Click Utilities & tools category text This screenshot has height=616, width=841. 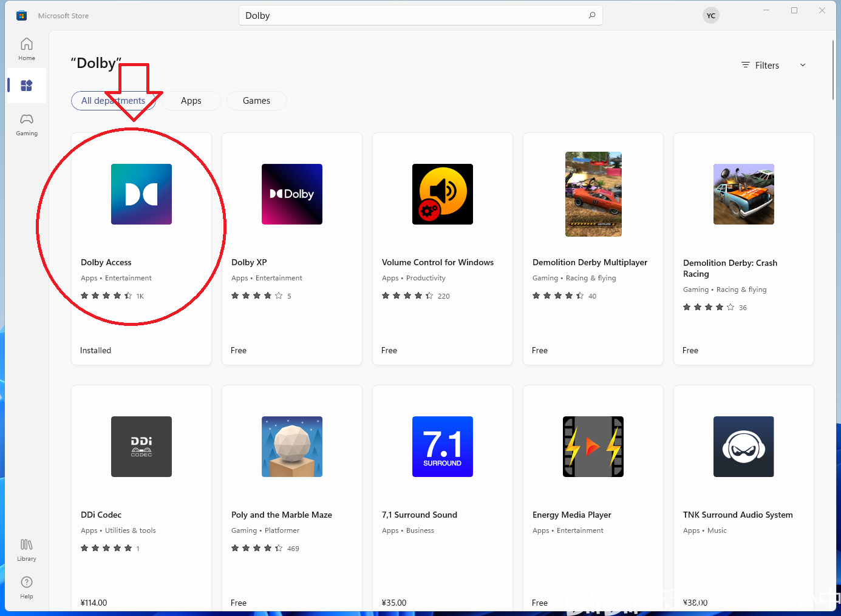coord(131,530)
